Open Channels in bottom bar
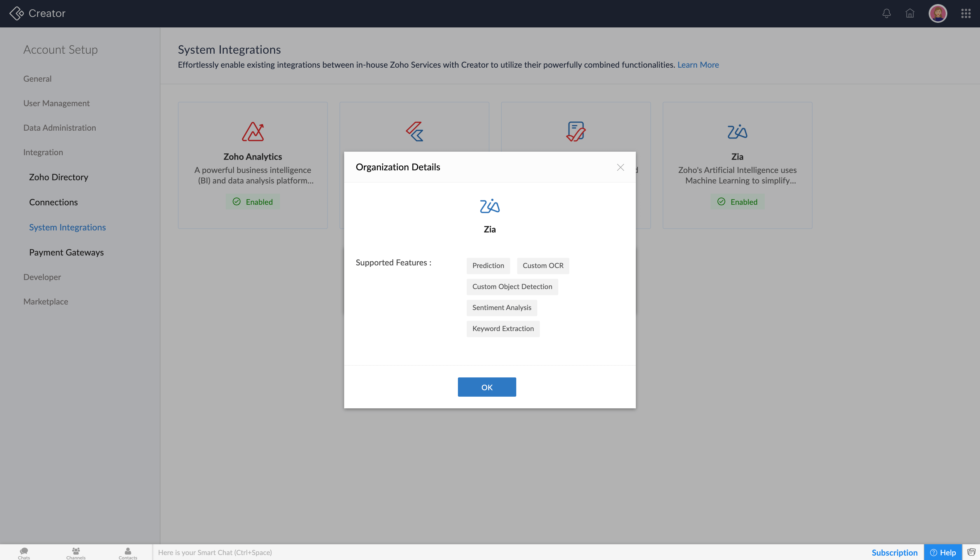 (x=76, y=553)
